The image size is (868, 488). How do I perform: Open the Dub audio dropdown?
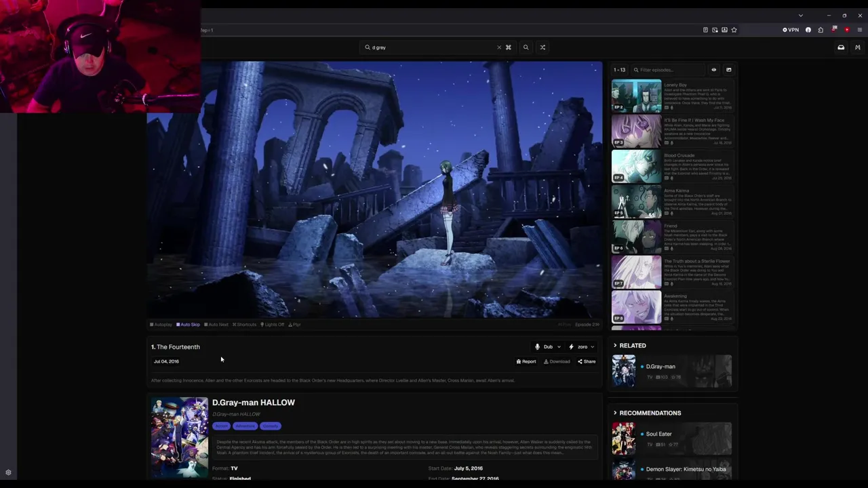(x=548, y=347)
